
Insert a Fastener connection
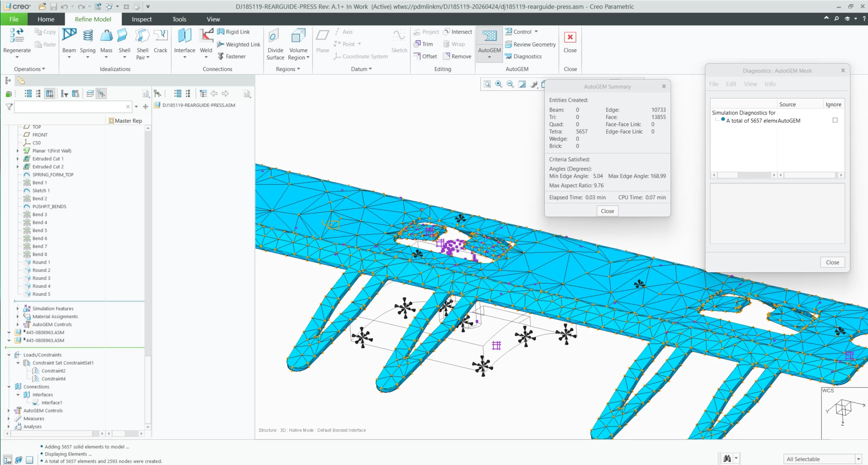pyautogui.click(x=231, y=57)
